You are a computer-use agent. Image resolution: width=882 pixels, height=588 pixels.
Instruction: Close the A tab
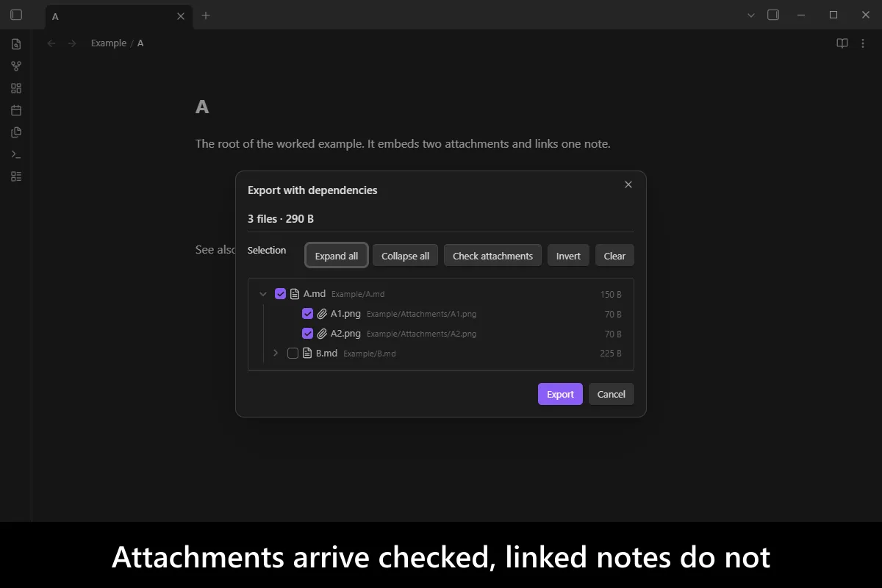pos(181,16)
